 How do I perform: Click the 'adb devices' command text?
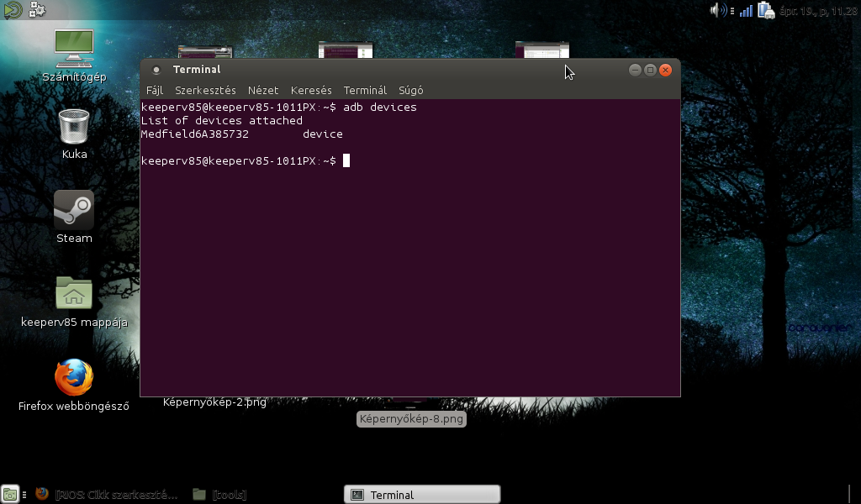pyautogui.click(x=380, y=107)
